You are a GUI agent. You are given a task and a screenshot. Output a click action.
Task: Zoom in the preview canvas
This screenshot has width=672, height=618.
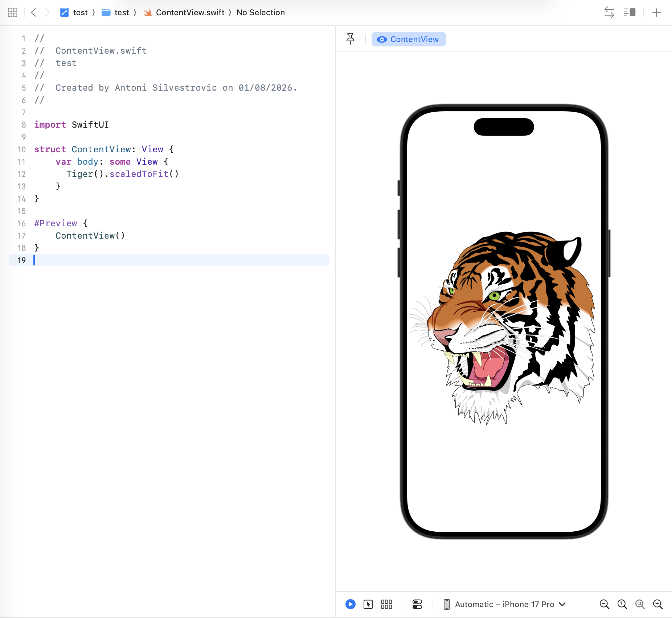[x=658, y=604]
